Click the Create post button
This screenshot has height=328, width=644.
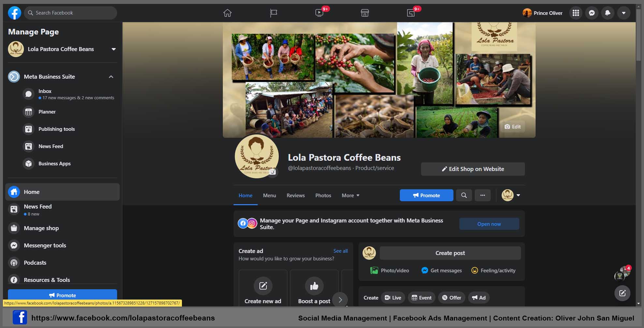(x=450, y=253)
